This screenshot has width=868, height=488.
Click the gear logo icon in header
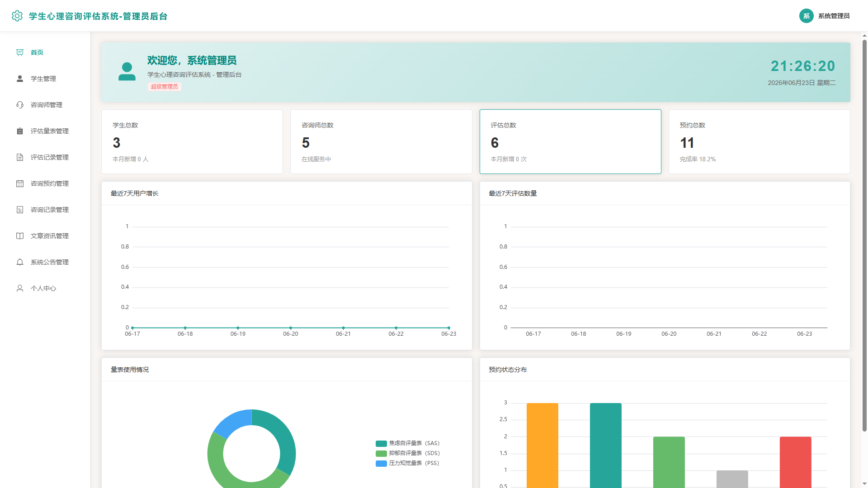[17, 16]
